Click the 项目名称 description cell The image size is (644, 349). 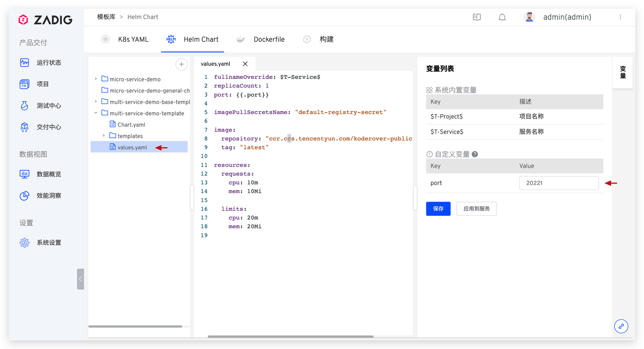tap(531, 116)
